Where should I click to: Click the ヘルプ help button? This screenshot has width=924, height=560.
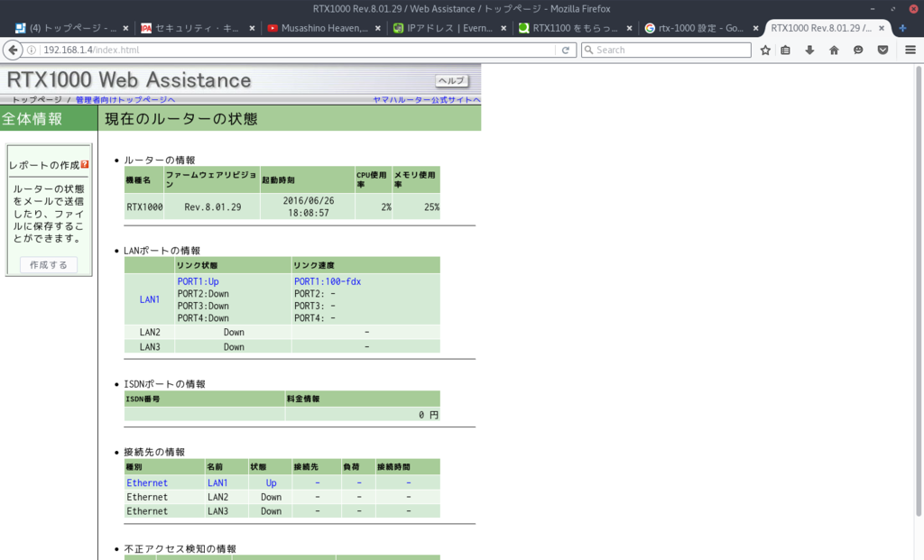coord(451,80)
